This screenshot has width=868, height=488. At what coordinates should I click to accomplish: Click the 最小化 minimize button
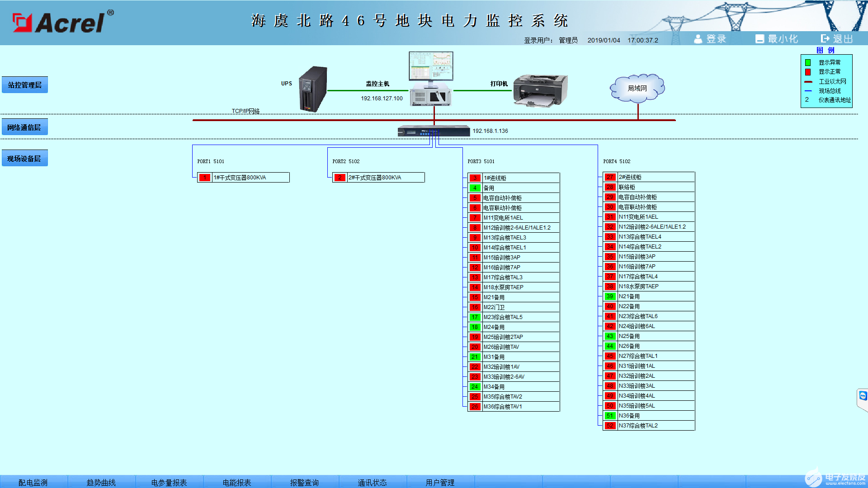tap(777, 39)
